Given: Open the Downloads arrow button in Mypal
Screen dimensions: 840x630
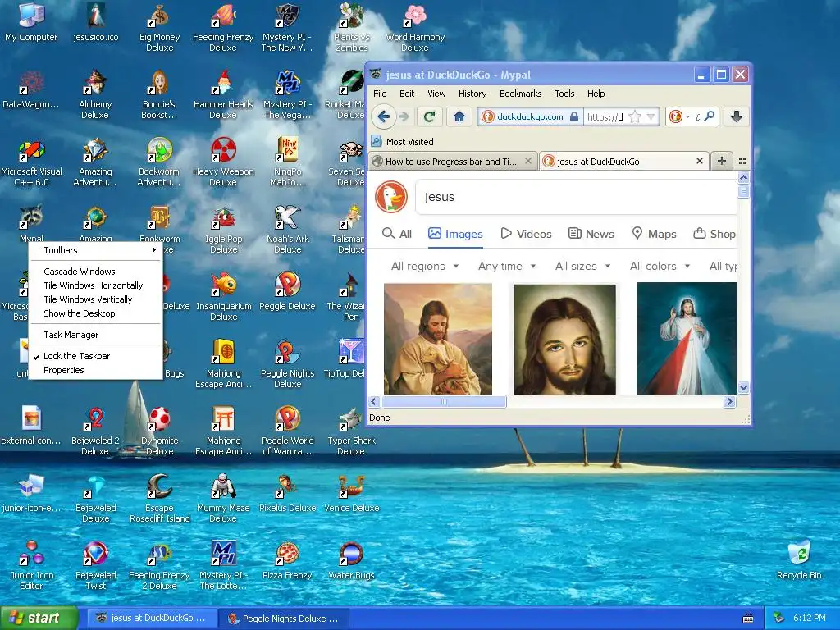Looking at the screenshot, I should pos(737,116).
